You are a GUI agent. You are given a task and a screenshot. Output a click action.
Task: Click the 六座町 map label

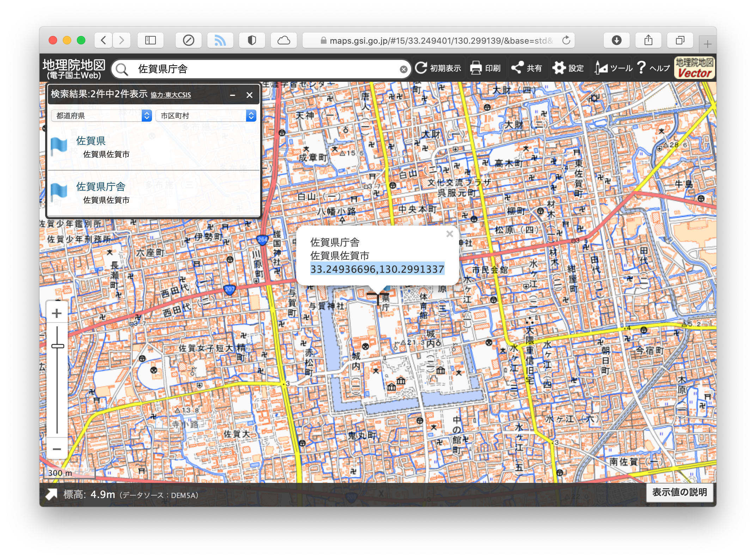pyautogui.click(x=150, y=252)
